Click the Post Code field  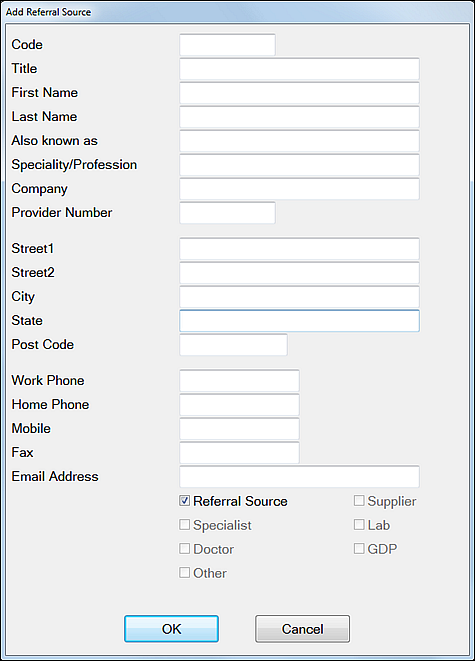[233, 345]
